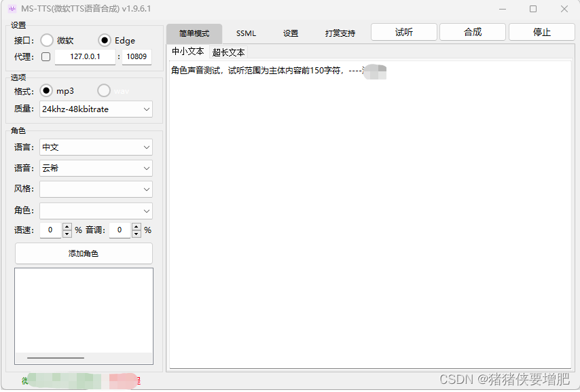This screenshot has height=392, width=580.
Task: Close the MS-TTS window
Action: [564, 9]
